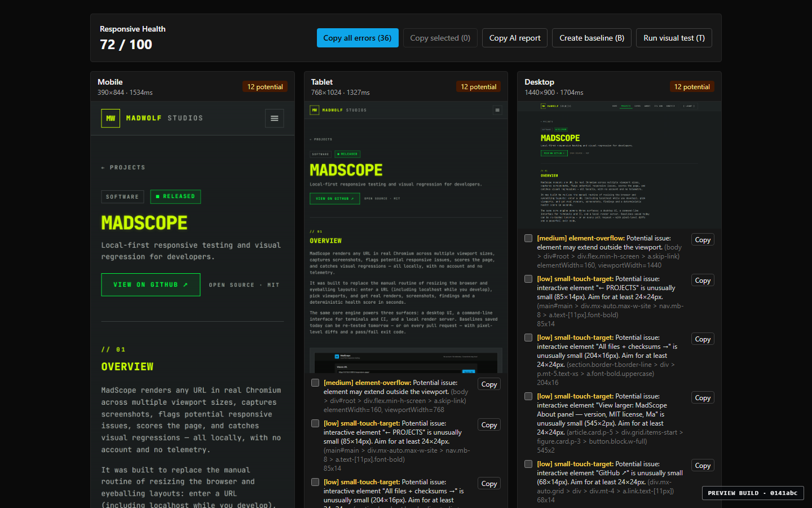Click Copy all errors (36) button
812x508 pixels.
(x=358, y=38)
